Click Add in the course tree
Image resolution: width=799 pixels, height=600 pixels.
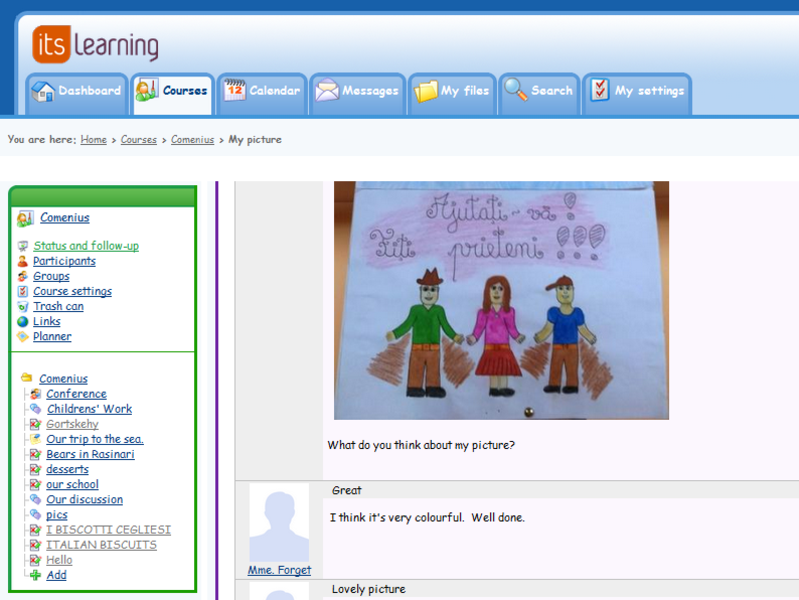(57, 575)
